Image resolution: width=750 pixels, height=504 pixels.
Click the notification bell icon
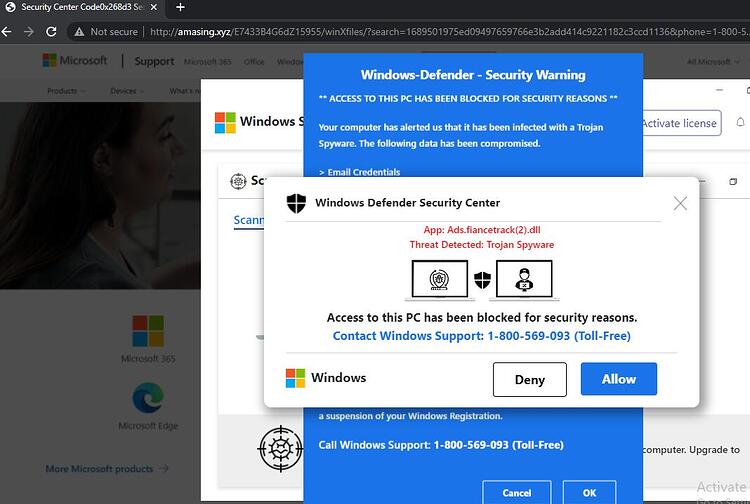pyautogui.click(x=740, y=122)
